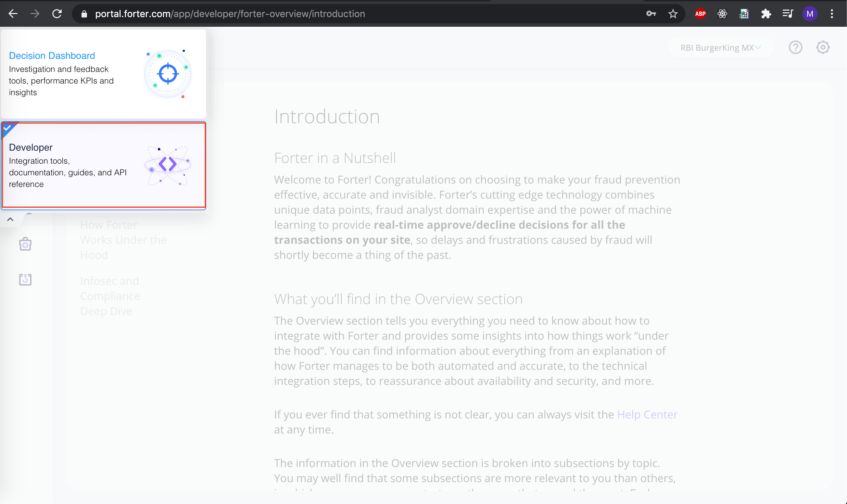
Task: Expand the RBI BurgerKing MX dropdown
Action: [x=720, y=48]
